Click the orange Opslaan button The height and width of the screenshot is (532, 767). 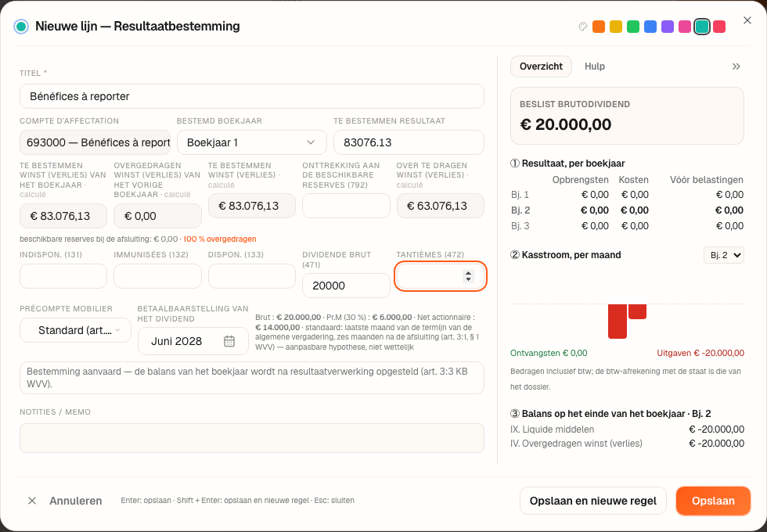pos(713,501)
